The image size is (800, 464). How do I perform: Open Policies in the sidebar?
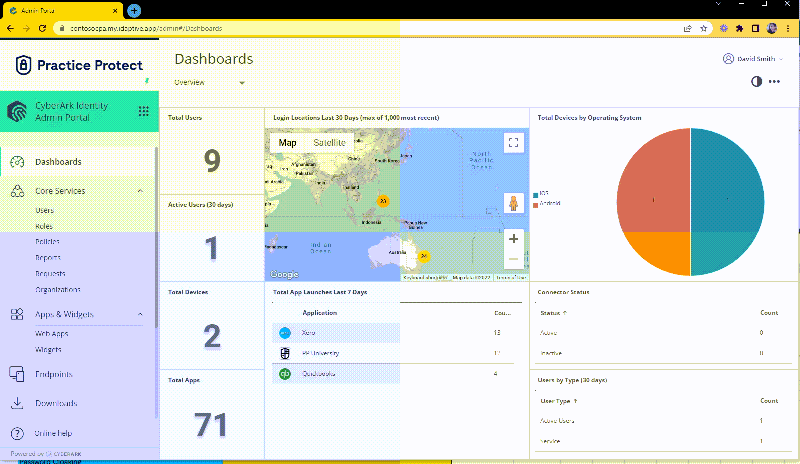coord(47,241)
